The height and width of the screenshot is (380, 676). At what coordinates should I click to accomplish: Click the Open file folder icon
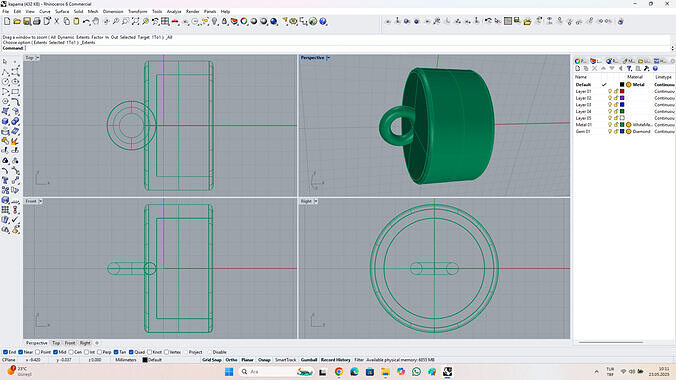point(17,21)
